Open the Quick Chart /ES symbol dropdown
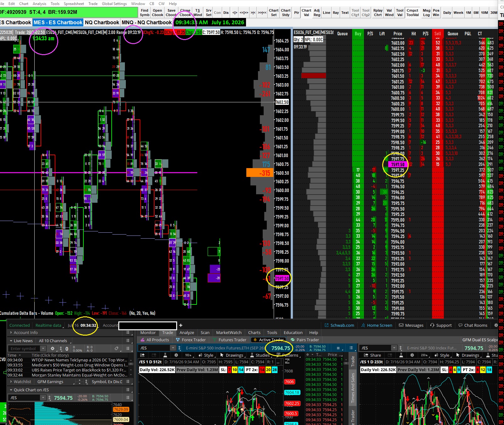The width and height of the screenshot is (504, 425). pyautogui.click(x=43, y=398)
